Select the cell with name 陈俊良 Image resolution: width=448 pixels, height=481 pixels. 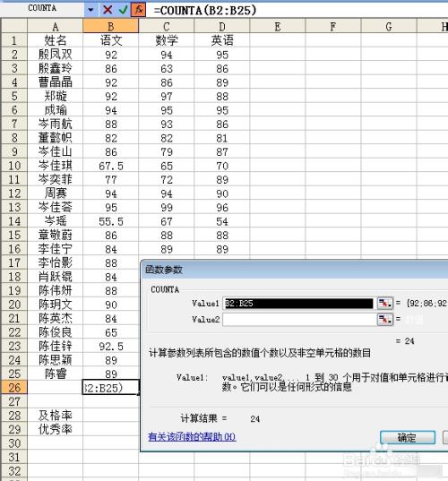(56, 332)
